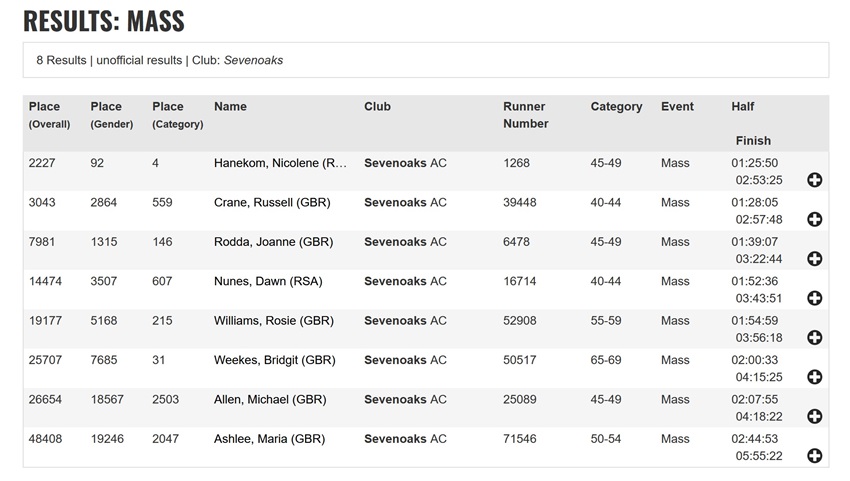
Task: Select runner number 1268
Action: 516,163
